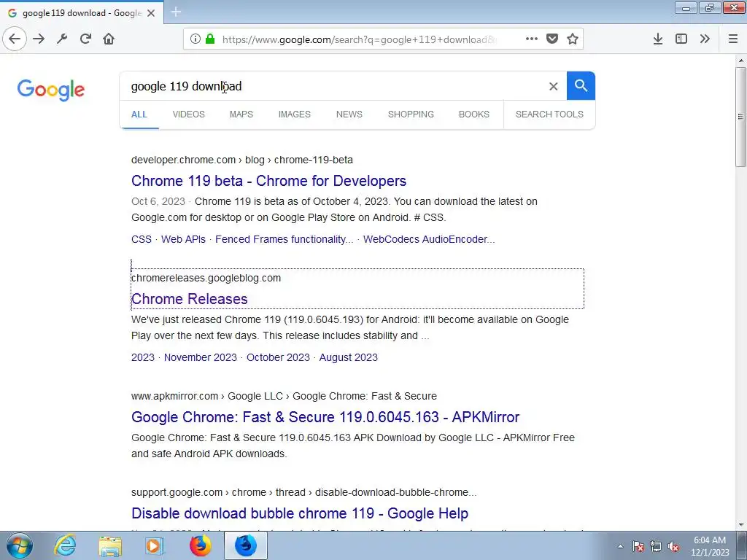Open Windows Media Player from the taskbar
Screen dimensions: 747x560
click(154, 545)
